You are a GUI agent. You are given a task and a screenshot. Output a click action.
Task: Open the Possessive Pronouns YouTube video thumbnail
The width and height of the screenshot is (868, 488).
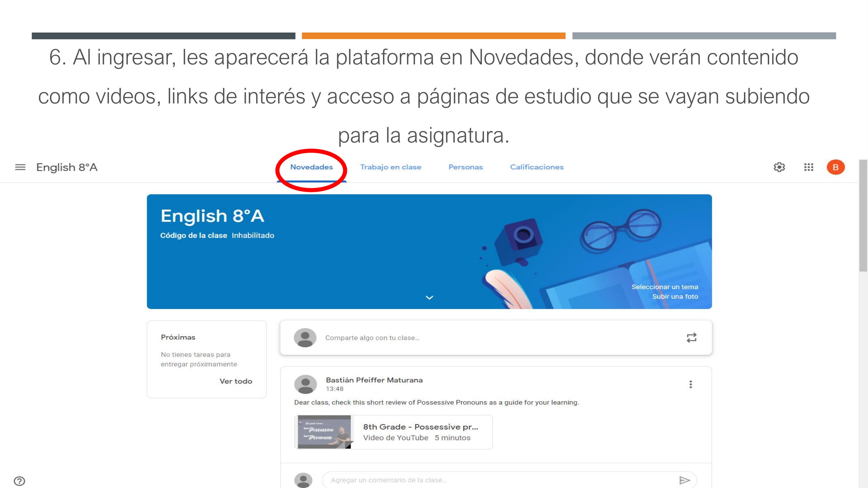324,432
